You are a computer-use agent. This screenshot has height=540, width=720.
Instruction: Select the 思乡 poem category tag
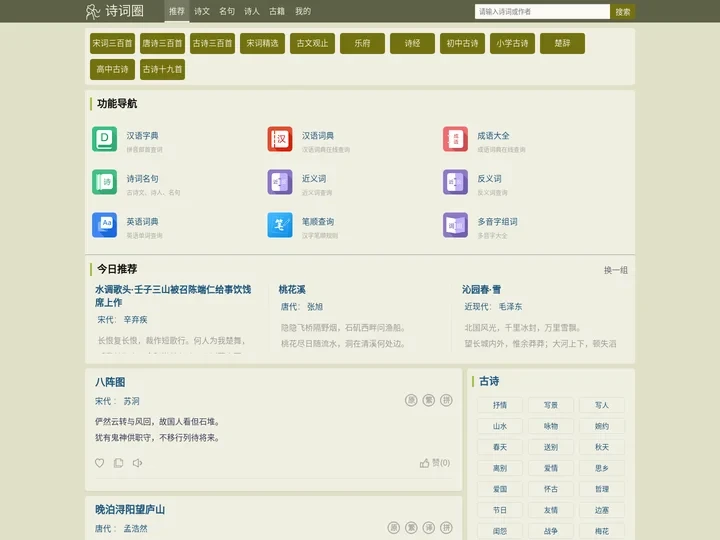coord(602,468)
